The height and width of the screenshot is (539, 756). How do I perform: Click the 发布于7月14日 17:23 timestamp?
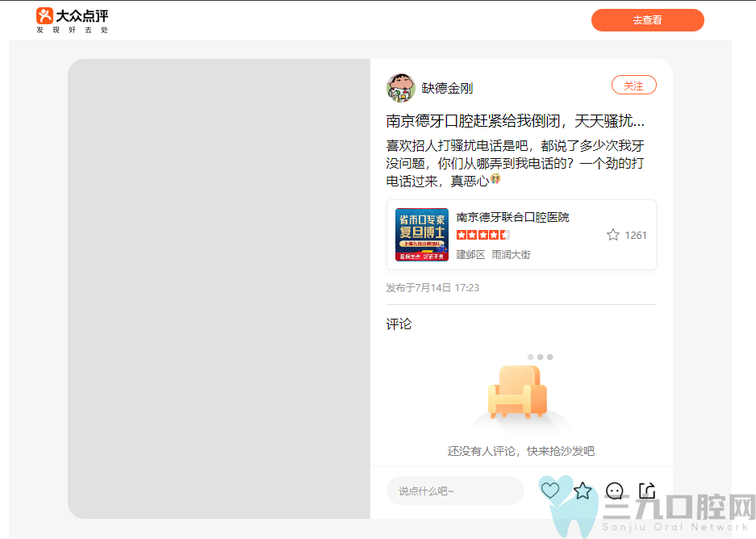(431, 287)
